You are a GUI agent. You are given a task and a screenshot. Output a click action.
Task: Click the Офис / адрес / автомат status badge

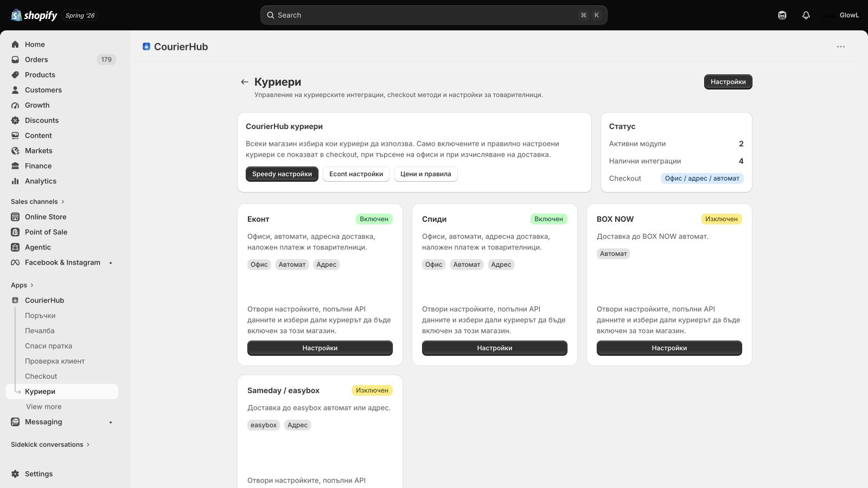coord(702,178)
